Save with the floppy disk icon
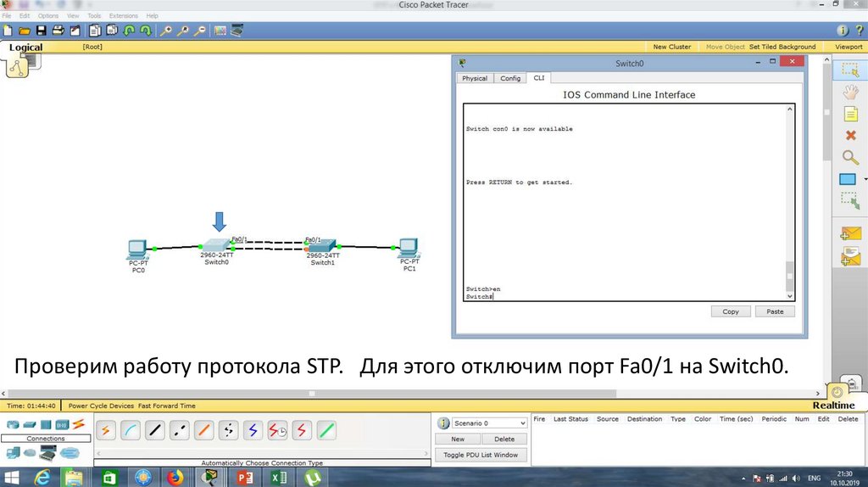This screenshot has height=487, width=868. click(x=42, y=31)
